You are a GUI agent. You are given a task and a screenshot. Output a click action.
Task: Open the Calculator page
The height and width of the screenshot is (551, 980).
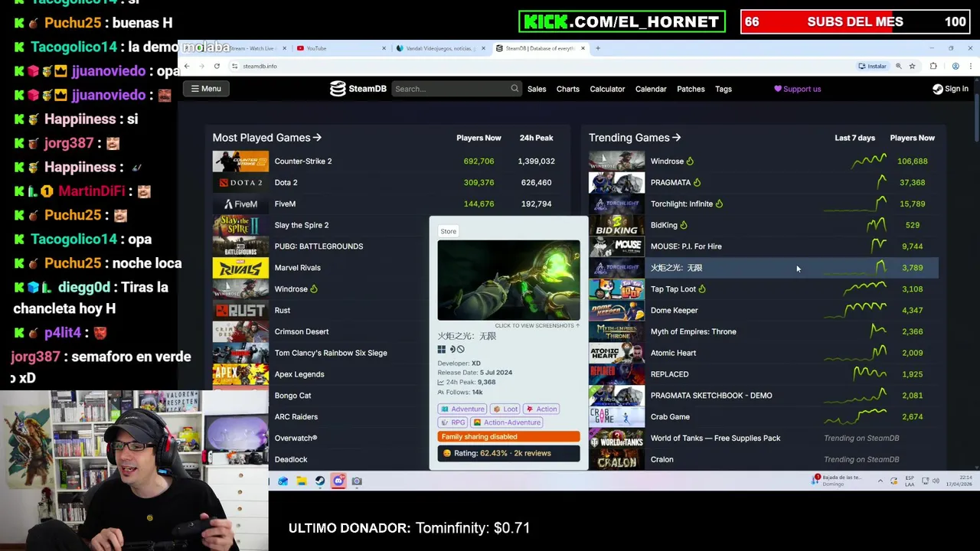pyautogui.click(x=607, y=89)
